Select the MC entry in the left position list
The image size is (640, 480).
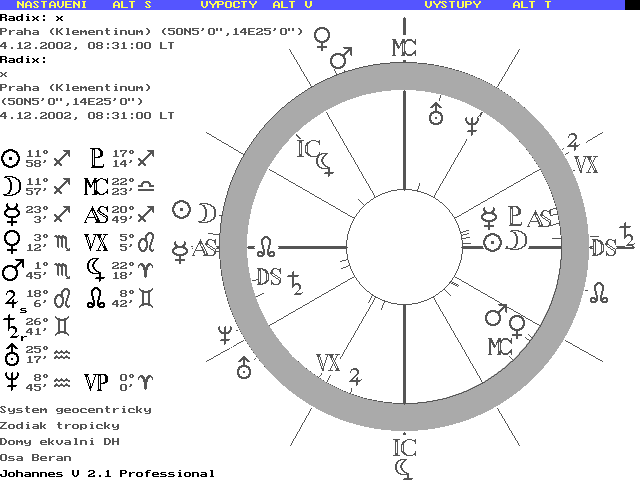(96, 185)
